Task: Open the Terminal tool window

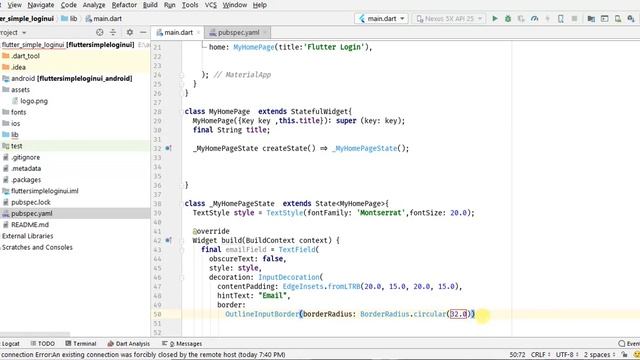Action: tap(81, 344)
